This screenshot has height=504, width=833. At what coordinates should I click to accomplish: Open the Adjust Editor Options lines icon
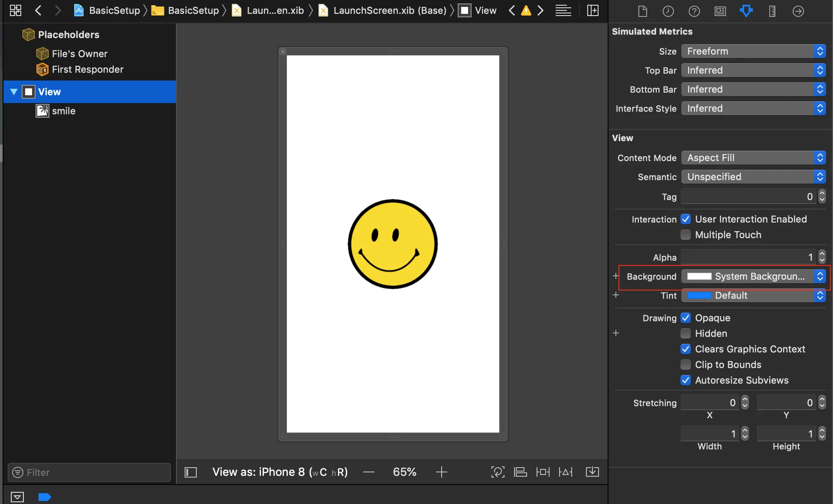pos(563,10)
